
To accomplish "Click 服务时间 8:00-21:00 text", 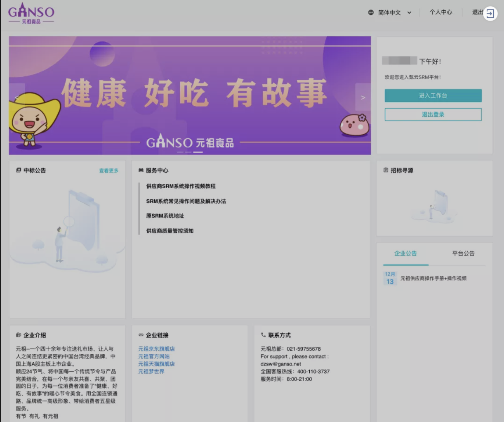I will tap(286, 379).
